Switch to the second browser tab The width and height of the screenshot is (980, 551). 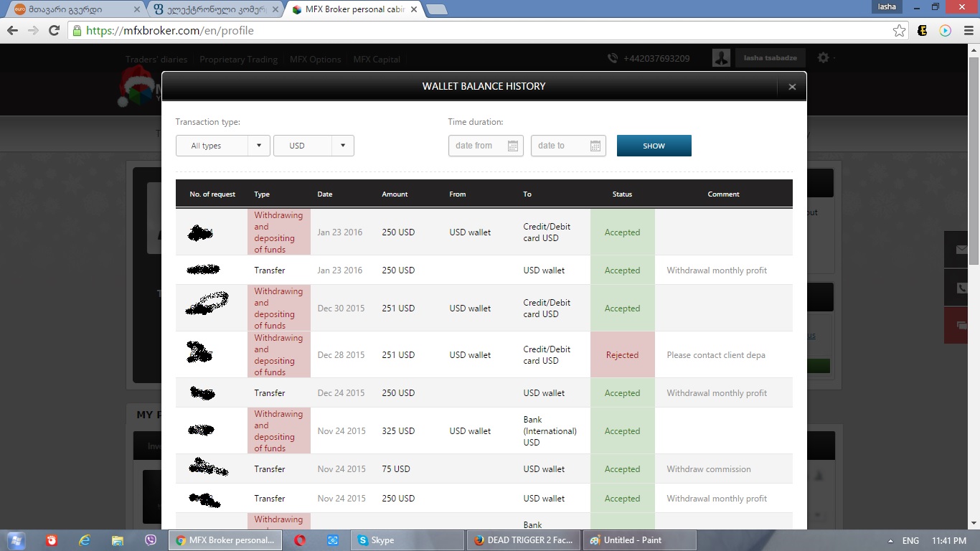click(215, 9)
